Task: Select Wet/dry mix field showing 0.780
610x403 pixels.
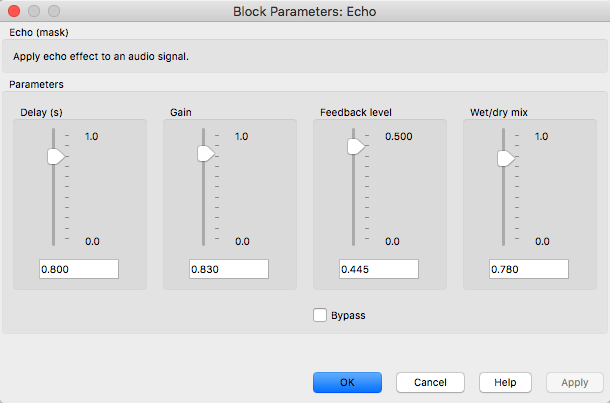Action: (x=528, y=269)
